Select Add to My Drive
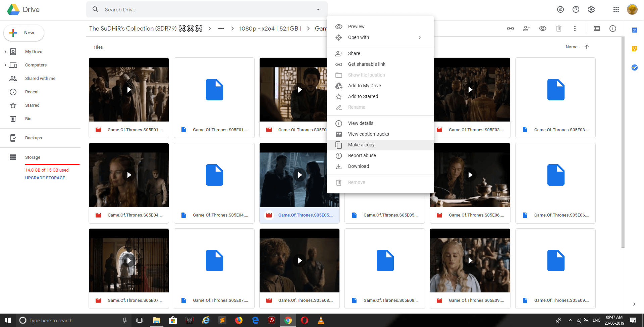The width and height of the screenshot is (644, 327). click(380, 86)
